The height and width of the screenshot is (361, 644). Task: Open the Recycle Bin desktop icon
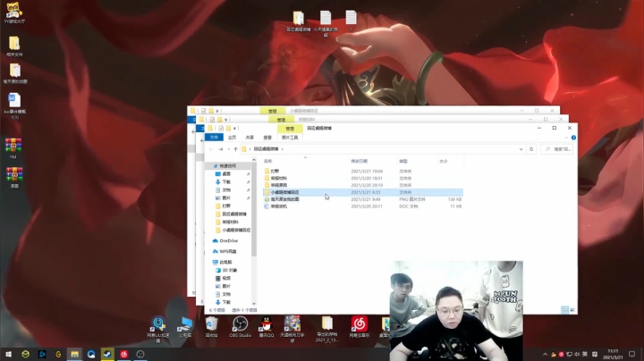coord(211,326)
